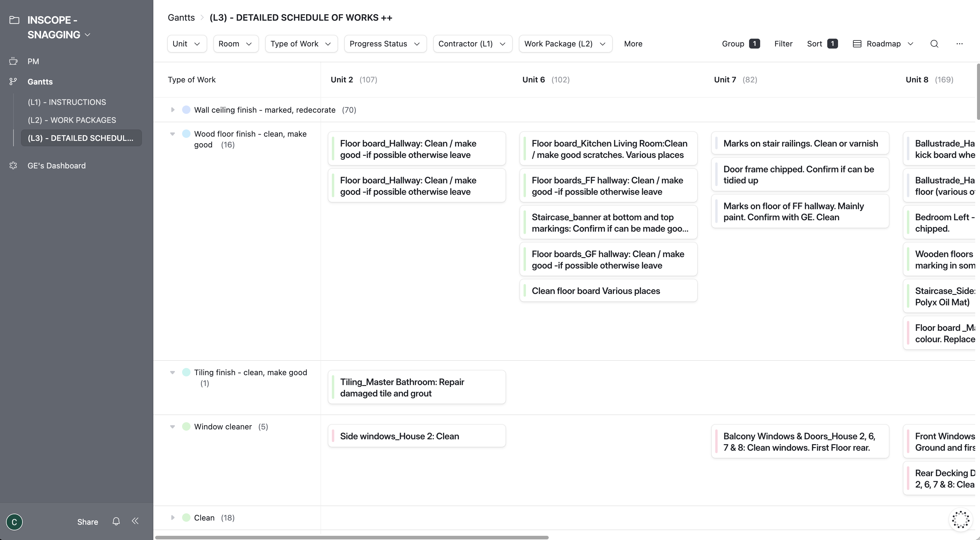Expand the Wall ceiling finish group

pyautogui.click(x=172, y=110)
